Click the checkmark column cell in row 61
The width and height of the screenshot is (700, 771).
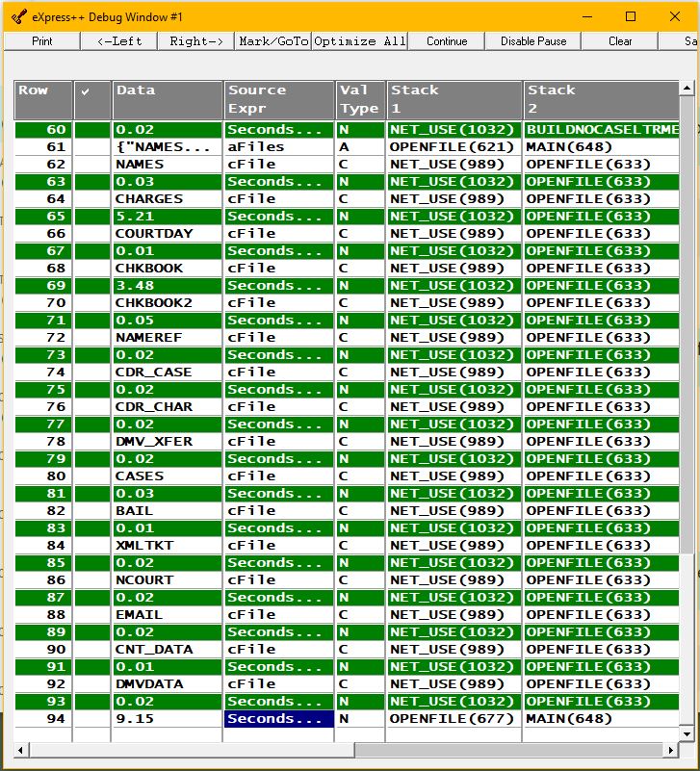click(x=92, y=147)
